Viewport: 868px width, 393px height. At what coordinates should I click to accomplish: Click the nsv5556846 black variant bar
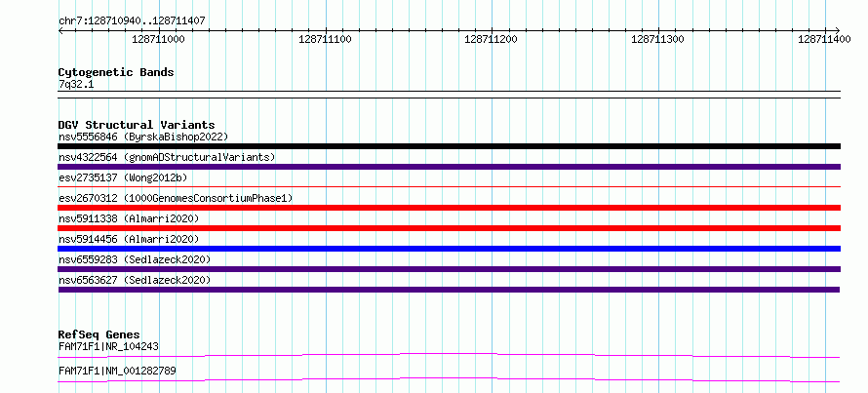coord(449,146)
